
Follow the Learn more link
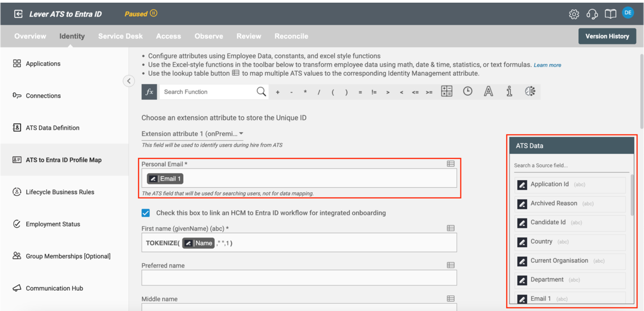point(547,65)
